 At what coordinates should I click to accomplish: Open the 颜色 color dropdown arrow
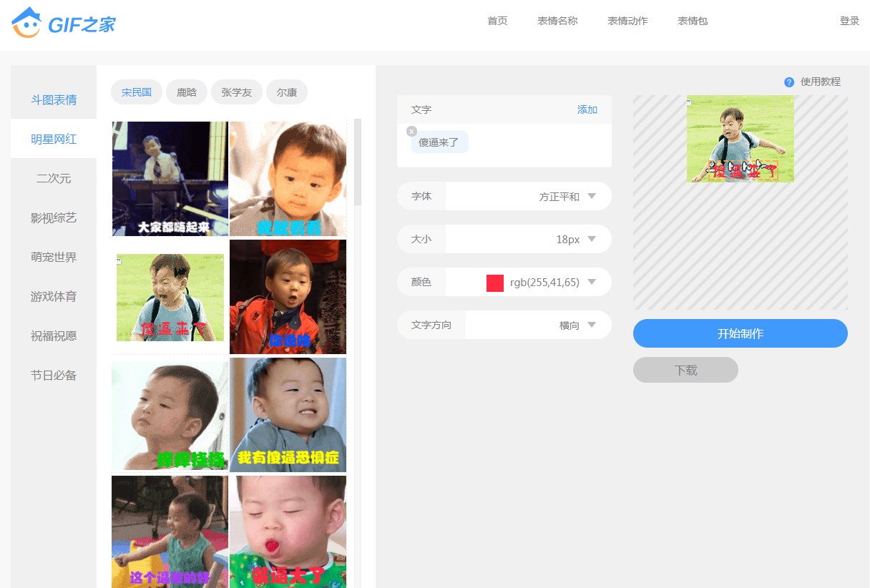(x=591, y=282)
